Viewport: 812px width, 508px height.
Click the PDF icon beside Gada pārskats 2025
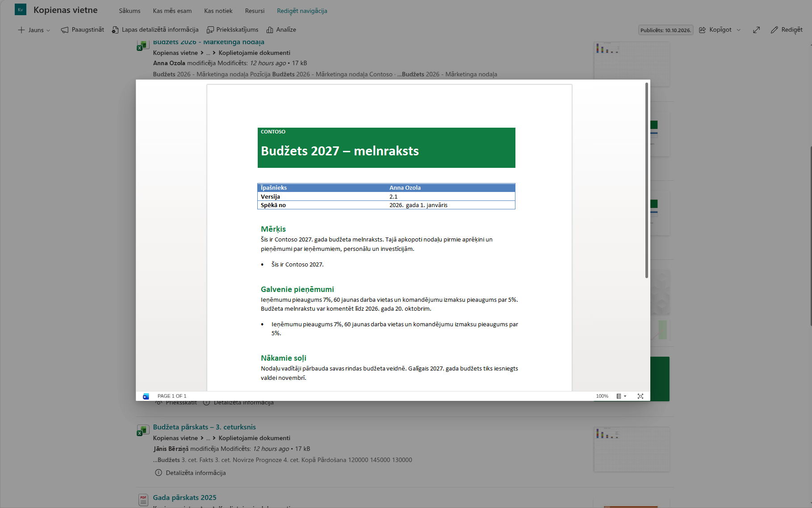[143, 500]
